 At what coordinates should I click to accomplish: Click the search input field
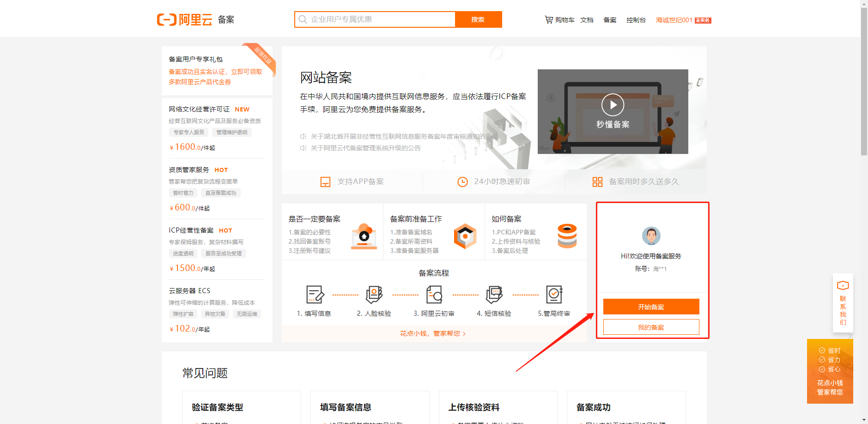[375, 19]
